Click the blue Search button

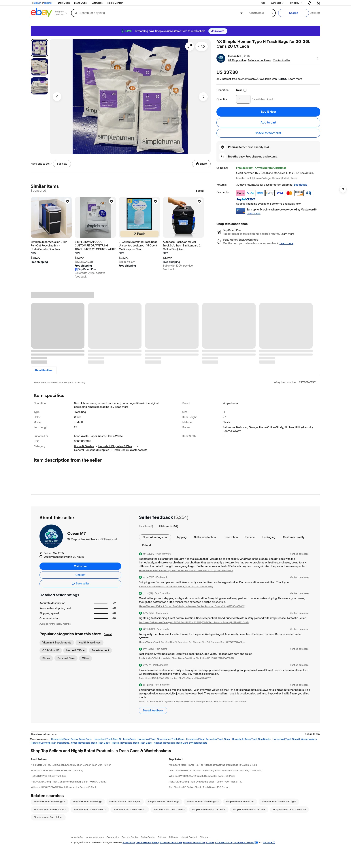click(293, 13)
